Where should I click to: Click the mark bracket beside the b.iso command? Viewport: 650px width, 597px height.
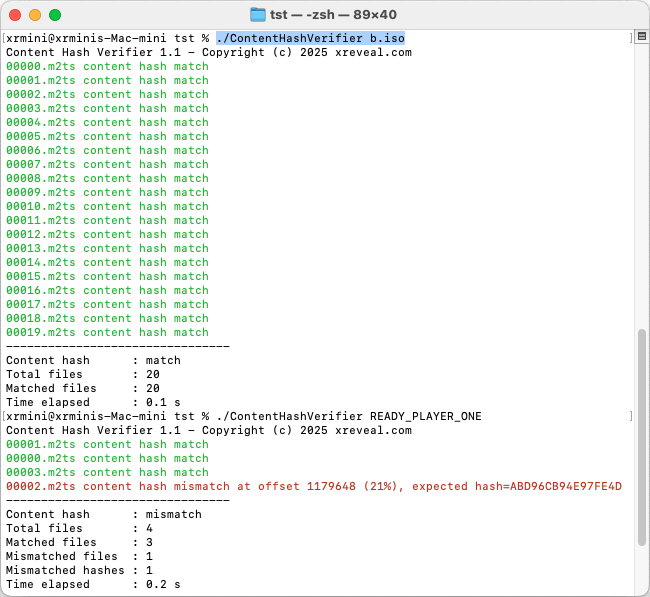click(631, 38)
